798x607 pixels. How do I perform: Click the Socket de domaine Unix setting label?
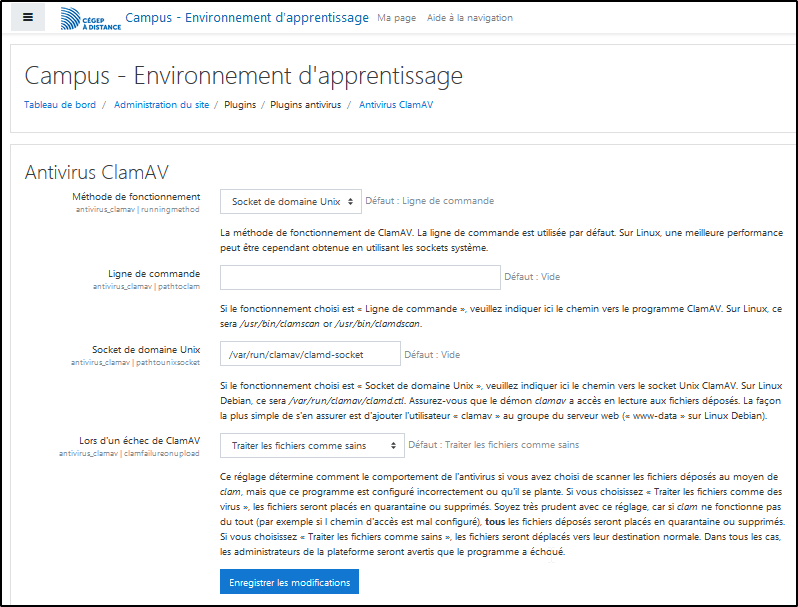point(146,349)
